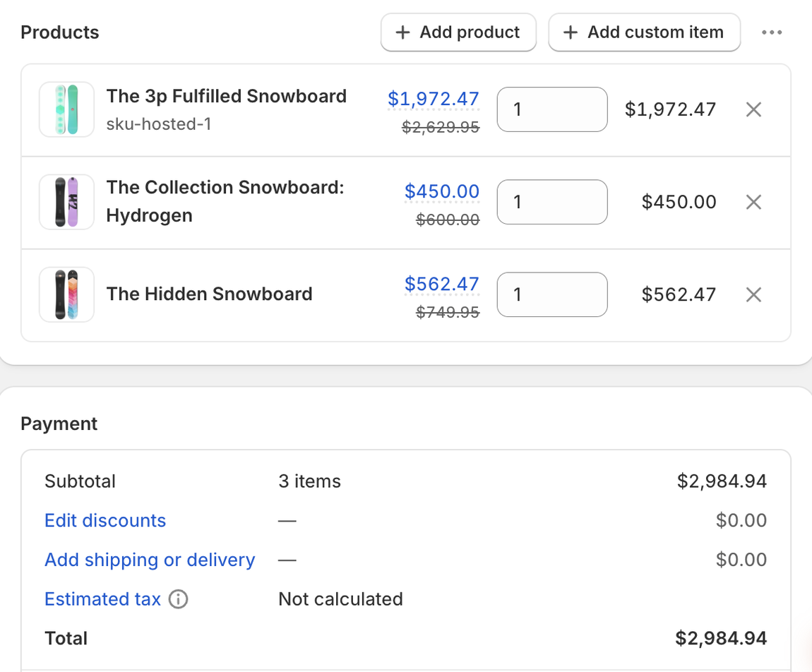812x672 pixels.
Task: Edit the $1,972.47 discounted price link
Action: 434,98
